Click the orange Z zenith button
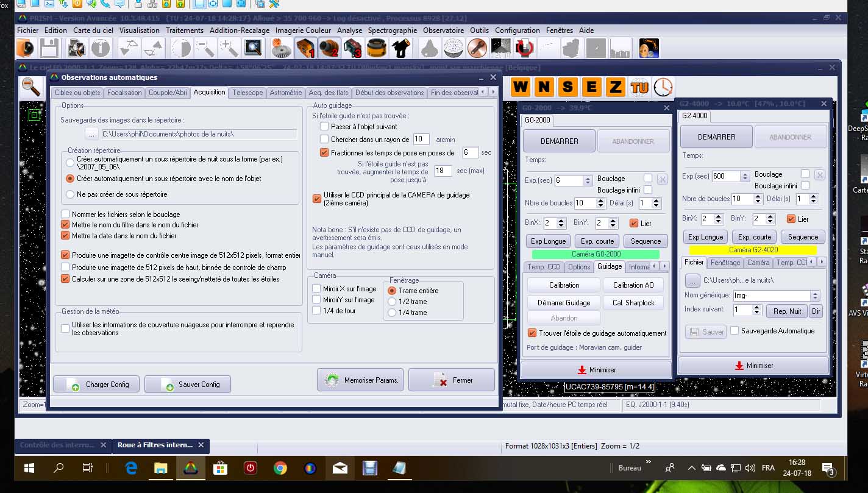The height and width of the screenshot is (493, 868). click(615, 87)
